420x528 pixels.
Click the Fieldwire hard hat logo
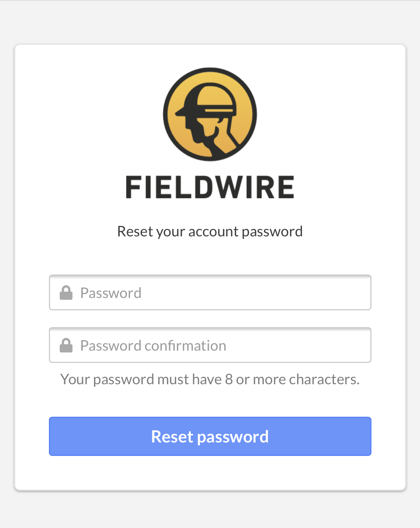click(210, 114)
